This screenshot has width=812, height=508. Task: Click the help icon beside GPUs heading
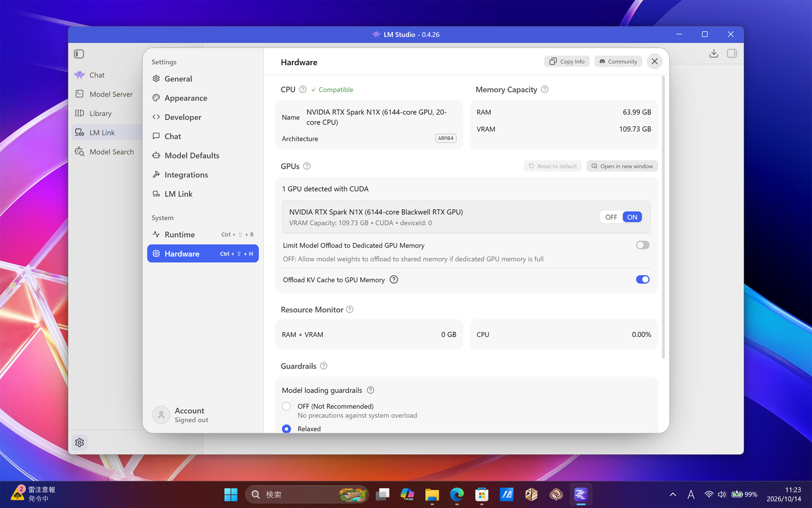pos(307,166)
